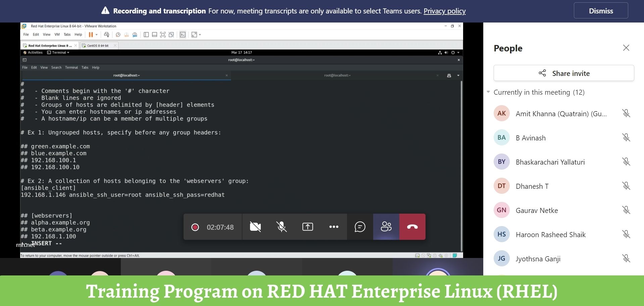Screen dimensions: 644x306
Task: Click the Mar 17 14:17 clock in GNOME bar
Action: coord(242,52)
